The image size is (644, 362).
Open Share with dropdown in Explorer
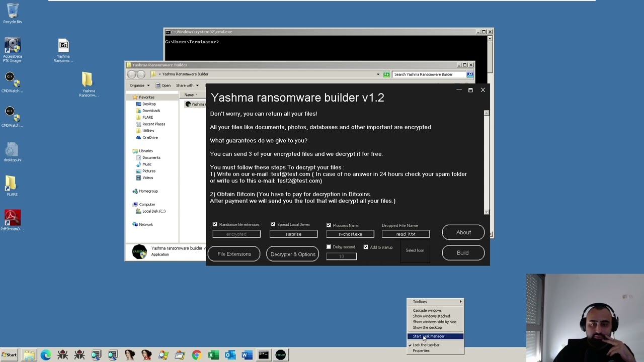[187, 85]
